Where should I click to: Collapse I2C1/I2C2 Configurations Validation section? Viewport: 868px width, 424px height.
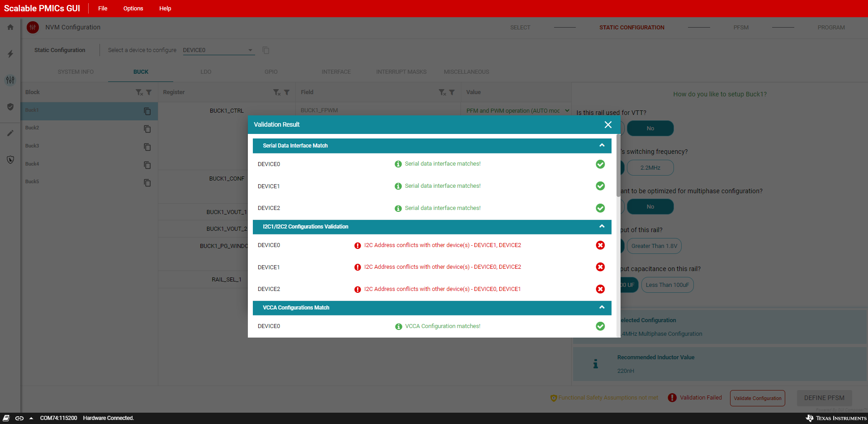click(602, 227)
